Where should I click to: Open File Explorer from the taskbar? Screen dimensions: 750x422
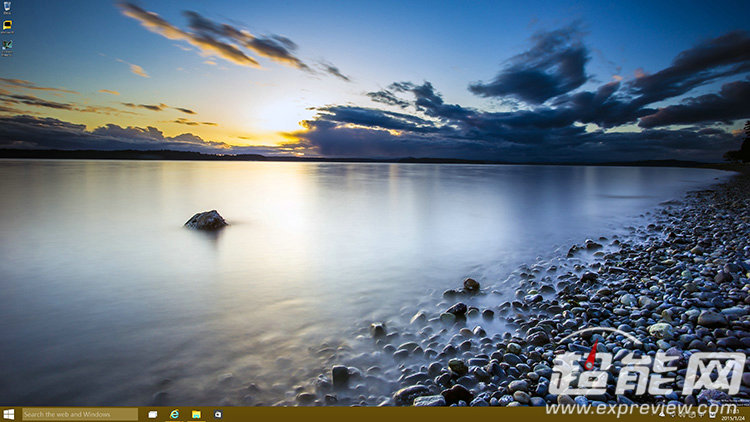pos(196,414)
